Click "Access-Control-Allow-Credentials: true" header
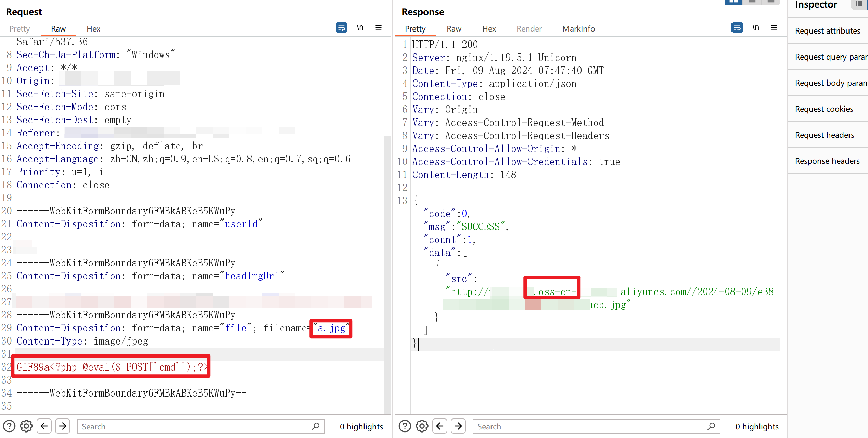The image size is (868, 438). tap(516, 162)
